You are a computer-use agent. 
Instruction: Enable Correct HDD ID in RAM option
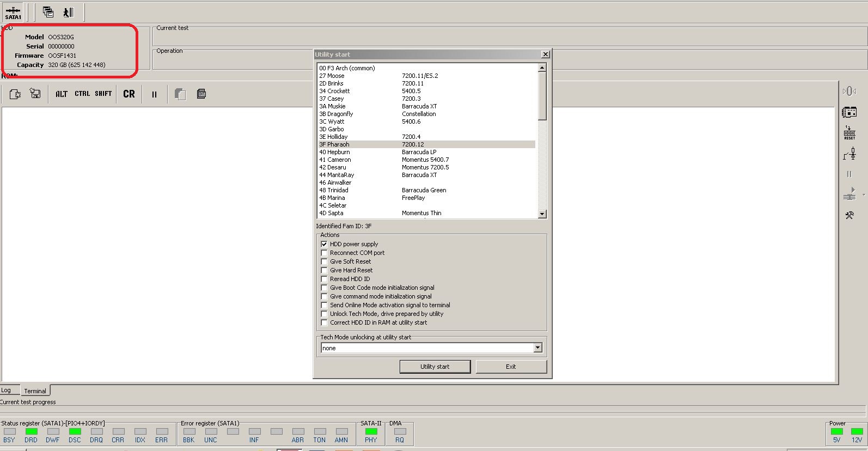(x=324, y=322)
